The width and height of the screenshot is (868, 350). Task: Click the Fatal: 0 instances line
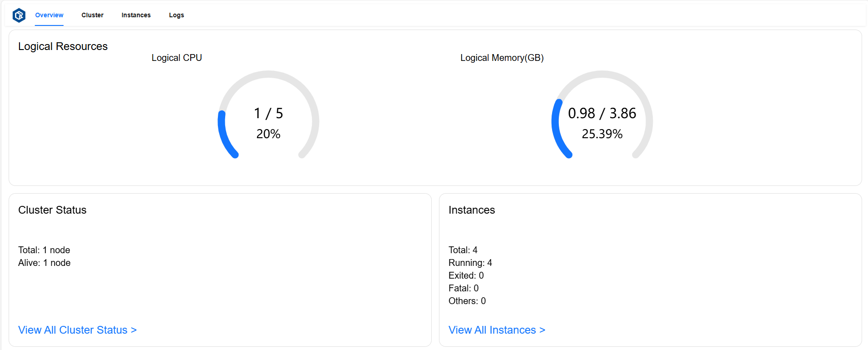[x=463, y=288]
